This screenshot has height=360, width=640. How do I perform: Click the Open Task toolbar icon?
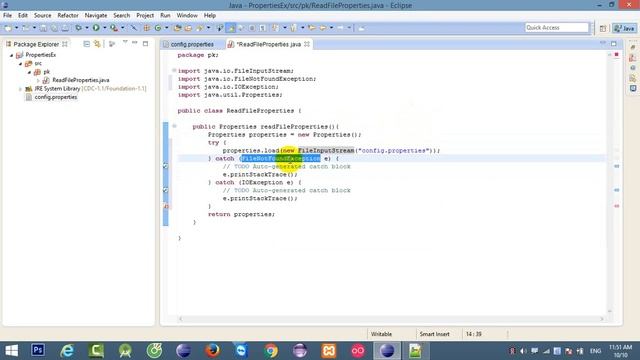188,28
